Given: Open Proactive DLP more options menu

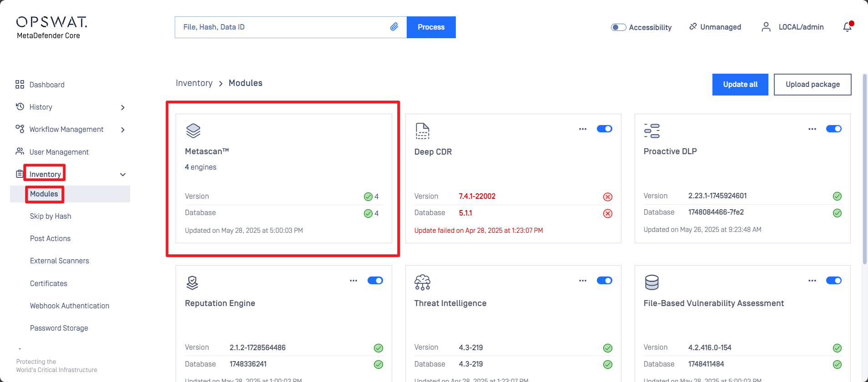Looking at the screenshot, I should pos(812,129).
